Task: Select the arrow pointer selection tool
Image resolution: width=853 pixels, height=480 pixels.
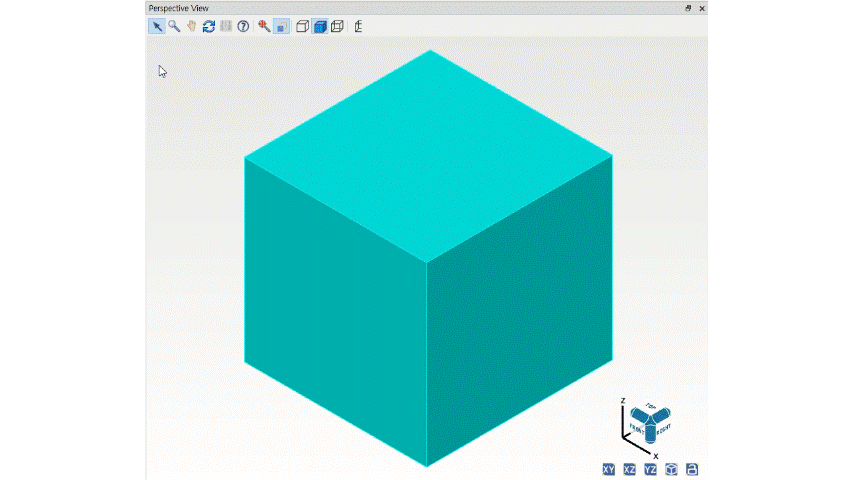Action: (x=157, y=26)
